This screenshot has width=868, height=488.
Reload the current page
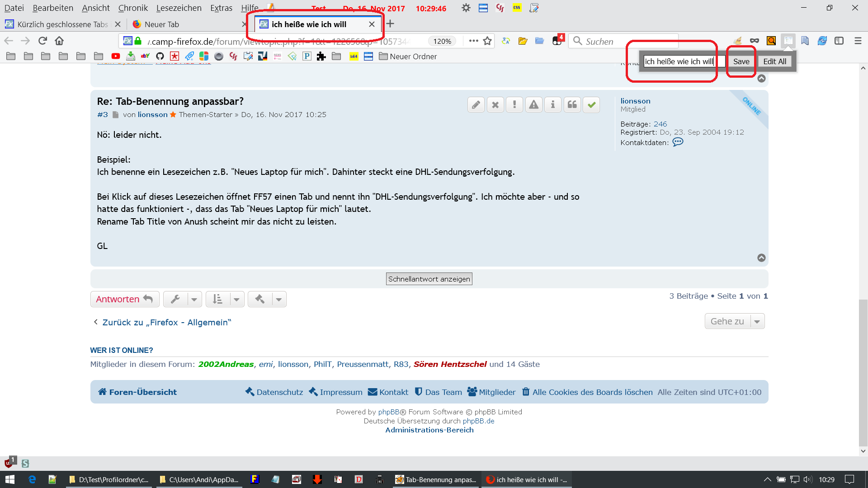point(42,41)
